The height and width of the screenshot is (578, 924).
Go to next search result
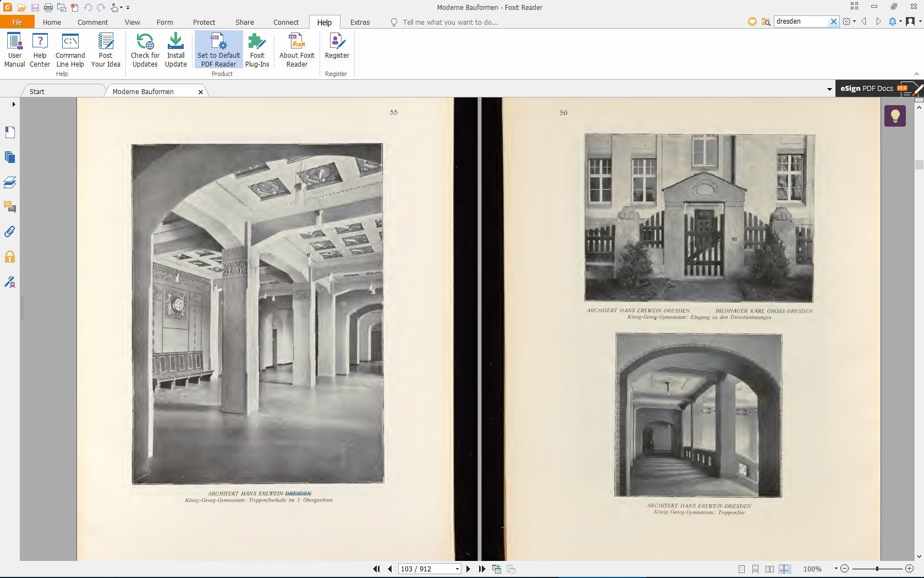pos(878,21)
